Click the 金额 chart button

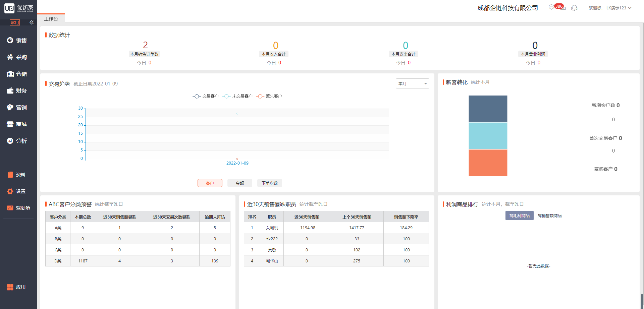coord(239,183)
